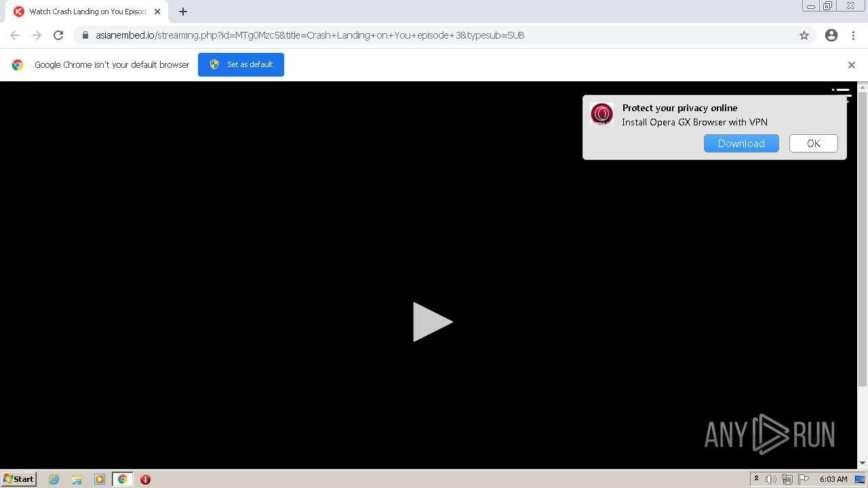This screenshot has height=488, width=868.
Task: Close the Crash Landing on You tab
Action: tap(157, 12)
